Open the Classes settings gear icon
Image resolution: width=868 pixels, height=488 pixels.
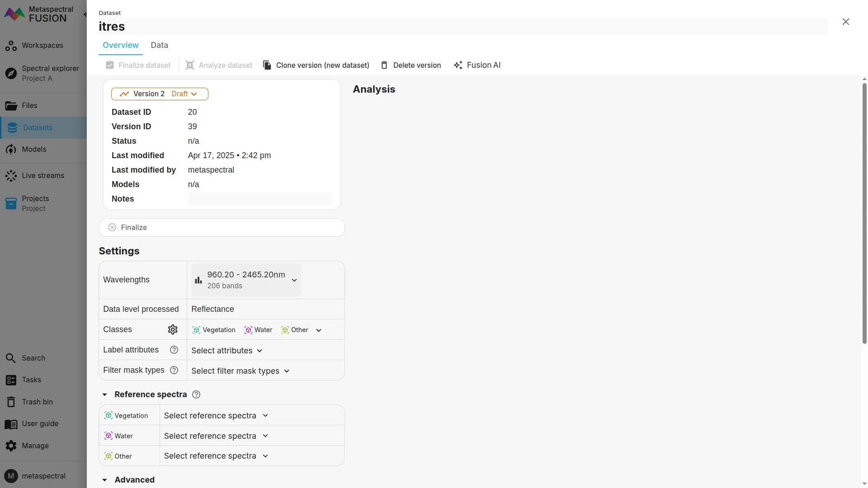coord(173,329)
